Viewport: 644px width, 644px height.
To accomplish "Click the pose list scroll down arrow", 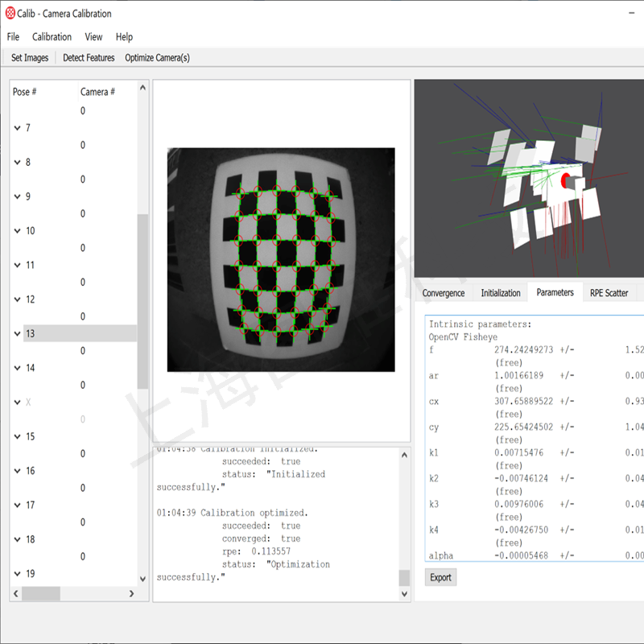I will click(143, 579).
